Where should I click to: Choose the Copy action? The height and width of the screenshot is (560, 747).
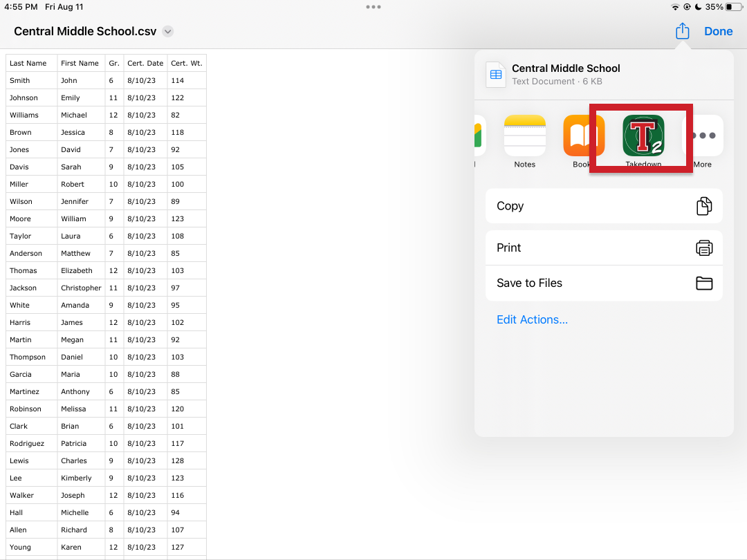pyautogui.click(x=604, y=206)
